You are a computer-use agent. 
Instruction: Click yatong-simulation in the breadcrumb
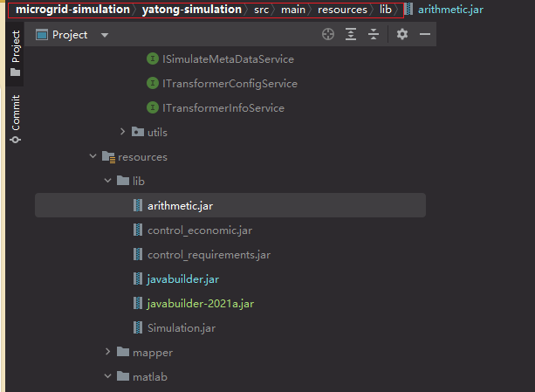(192, 10)
